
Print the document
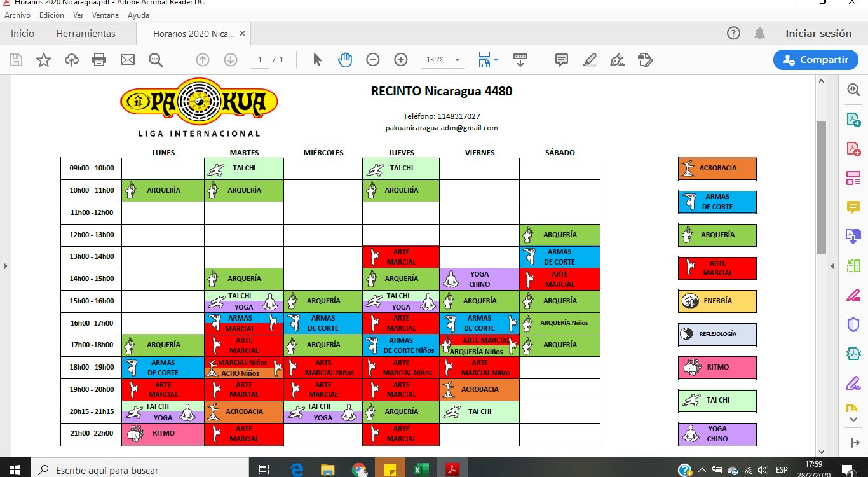[99, 60]
